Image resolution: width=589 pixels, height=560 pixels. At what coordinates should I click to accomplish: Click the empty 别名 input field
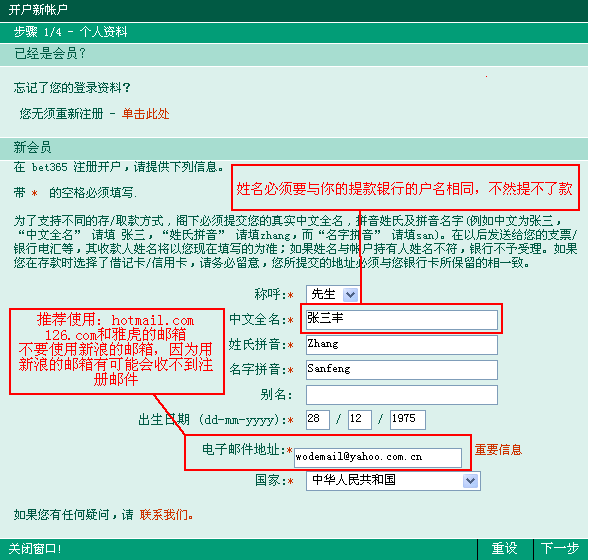coord(402,395)
